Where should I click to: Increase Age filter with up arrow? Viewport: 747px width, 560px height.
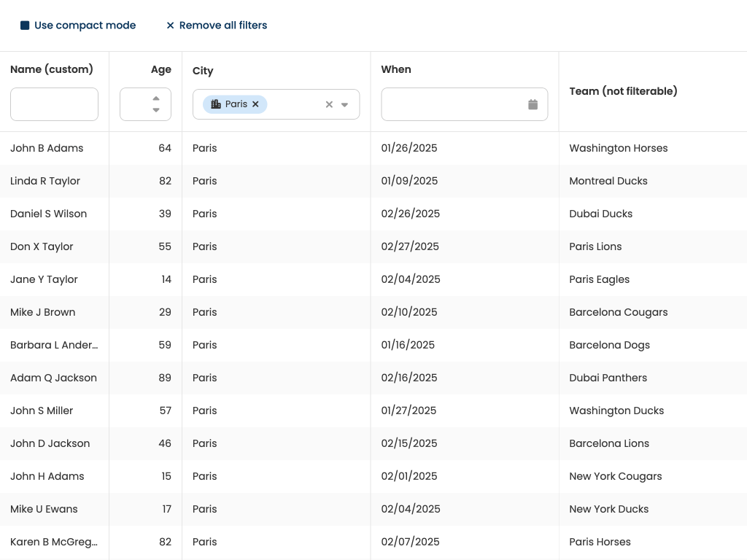[x=156, y=98]
